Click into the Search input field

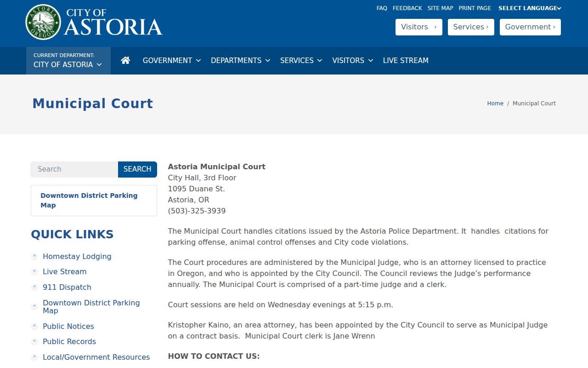tap(74, 169)
